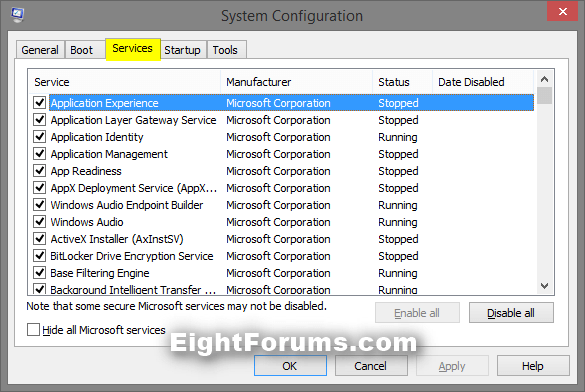Click the scroll down arrow in services list
This screenshot has height=392, width=585.
[x=544, y=286]
